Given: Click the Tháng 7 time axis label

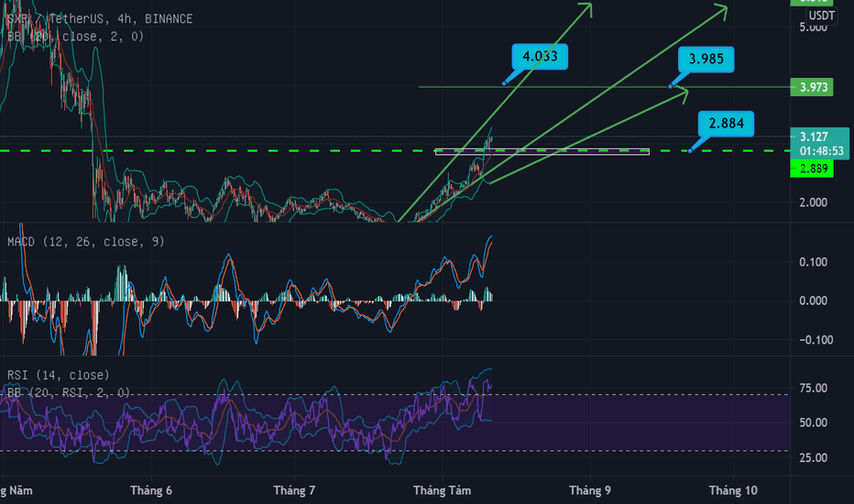Looking at the screenshot, I should 294,490.
